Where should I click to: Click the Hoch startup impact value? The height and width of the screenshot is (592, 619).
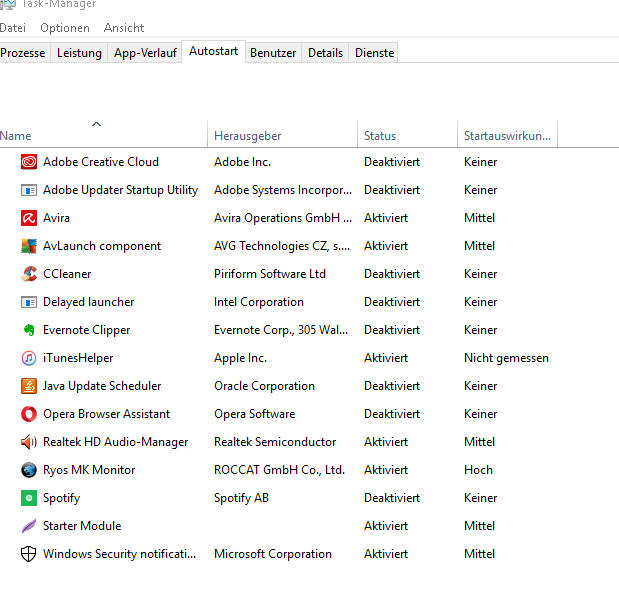tap(478, 470)
